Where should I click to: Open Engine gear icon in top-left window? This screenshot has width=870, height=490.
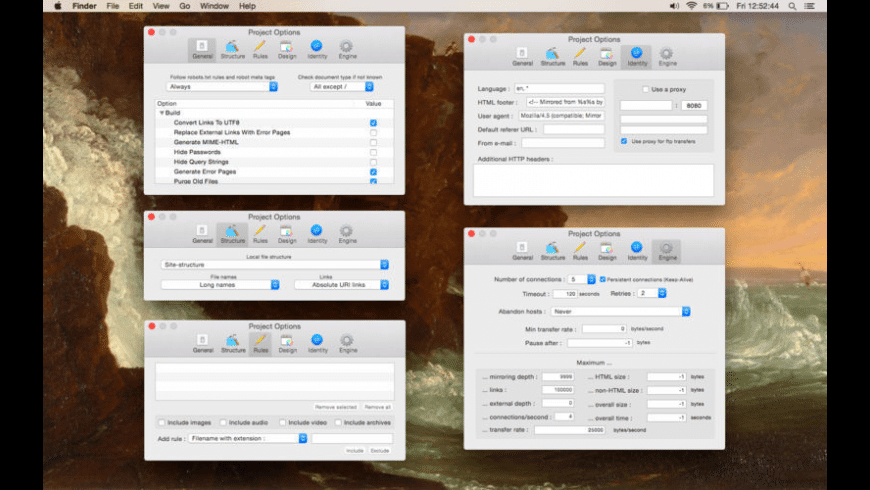[347, 49]
